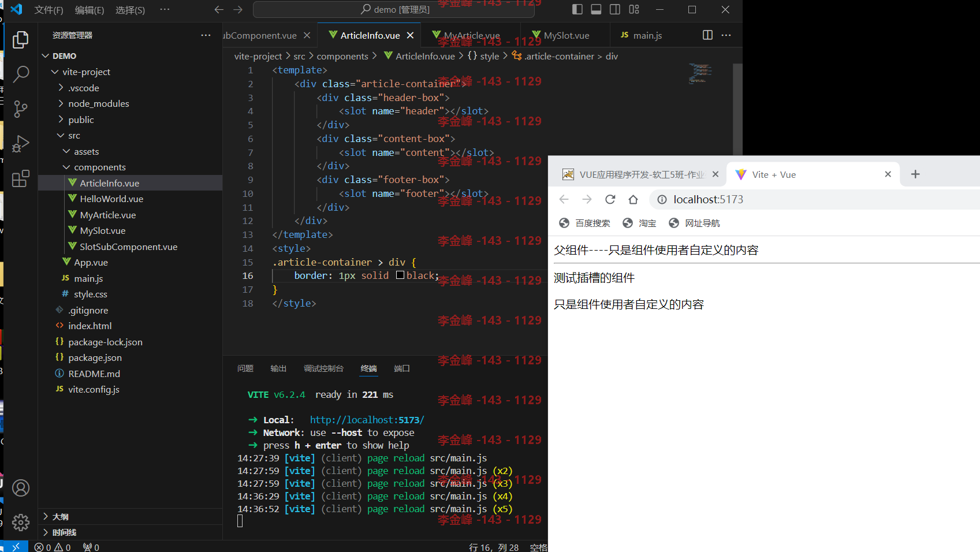Go back with the navigation arrow in title bar
980x552 pixels.
(219, 9)
